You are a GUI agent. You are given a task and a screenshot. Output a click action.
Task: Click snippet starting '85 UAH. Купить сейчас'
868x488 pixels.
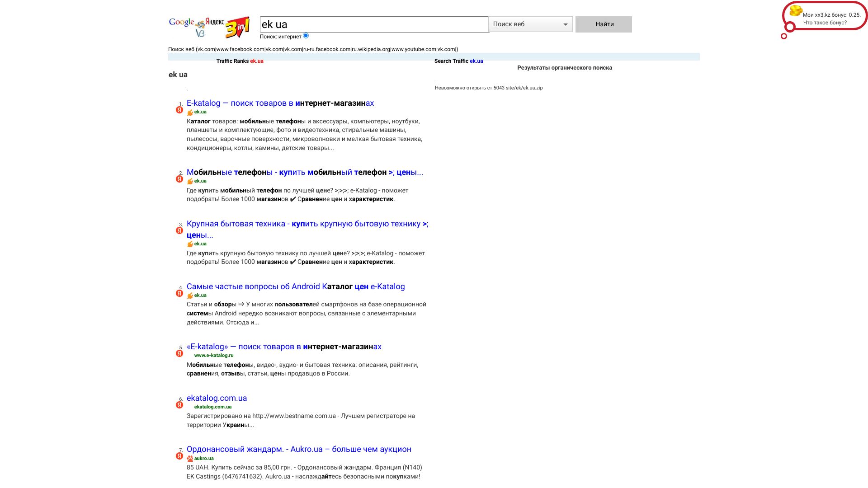[x=304, y=472]
